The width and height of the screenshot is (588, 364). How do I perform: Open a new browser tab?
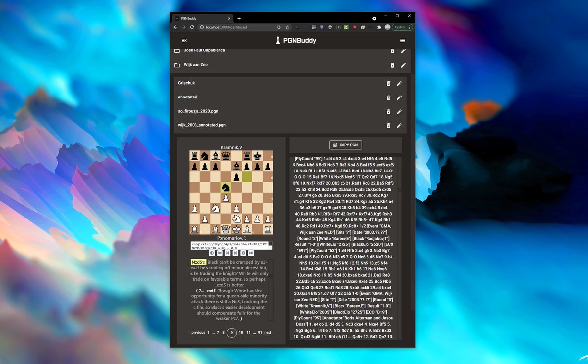click(x=239, y=18)
